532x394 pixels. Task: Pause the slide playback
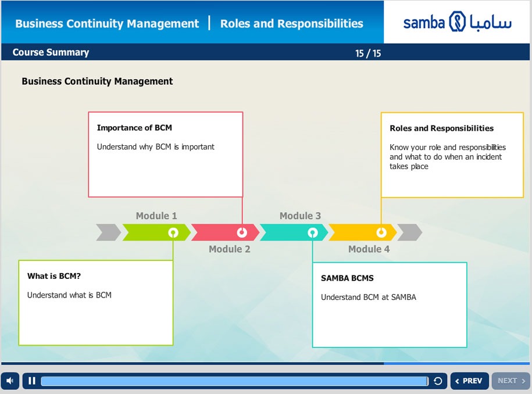click(32, 381)
